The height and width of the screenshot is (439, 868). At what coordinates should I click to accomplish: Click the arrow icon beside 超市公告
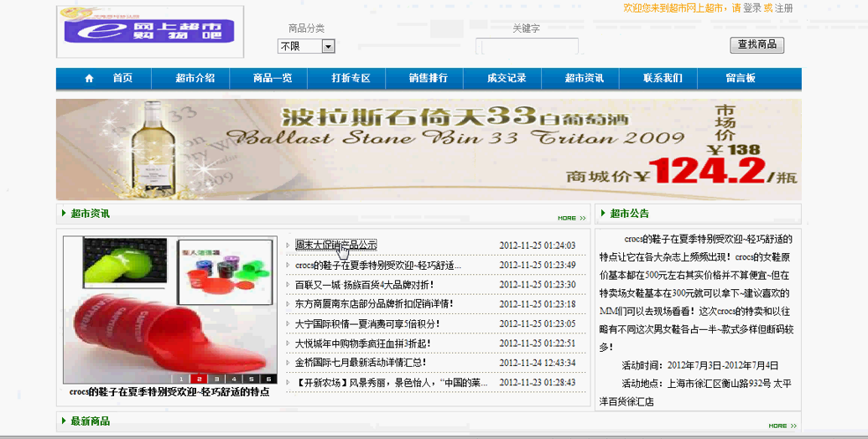604,214
